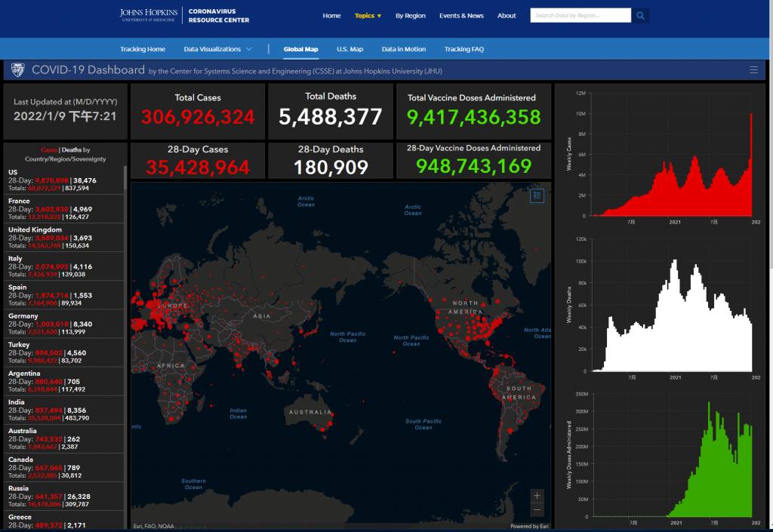Click the JHU shield icon beside dashboard title
773x532 pixels.
coord(17,70)
